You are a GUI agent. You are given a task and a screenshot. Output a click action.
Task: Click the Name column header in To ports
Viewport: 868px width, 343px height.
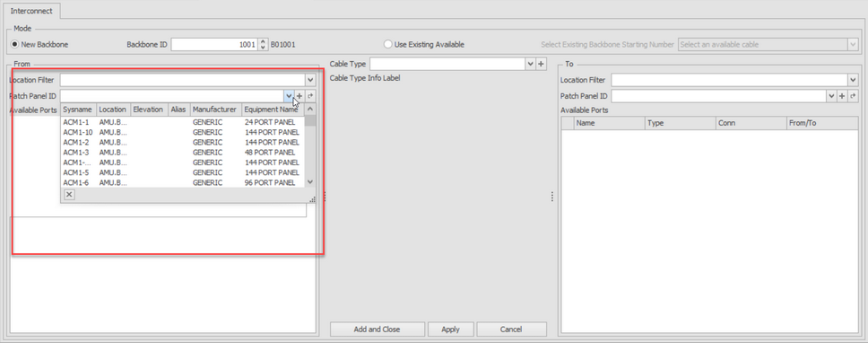coord(609,123)
